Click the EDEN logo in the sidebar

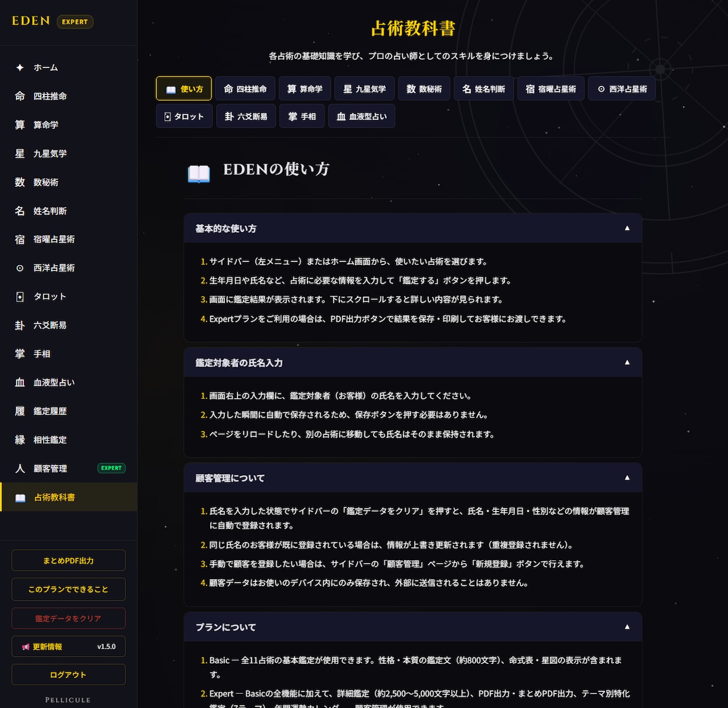(31, 21)
